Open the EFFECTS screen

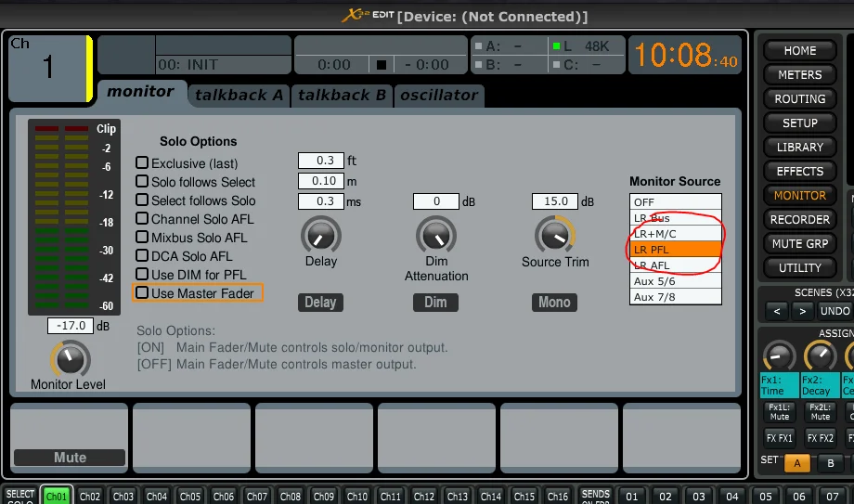pyautogui.click(x=799, y=171)
